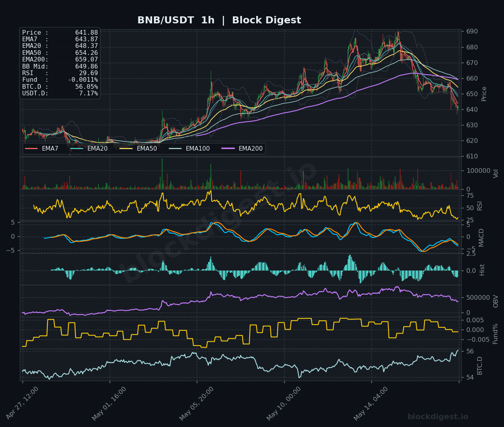Click the purple EMA200 legend entry
This screenshot has width=504, height=427.
pyautogui.click(x=242, y=148)
